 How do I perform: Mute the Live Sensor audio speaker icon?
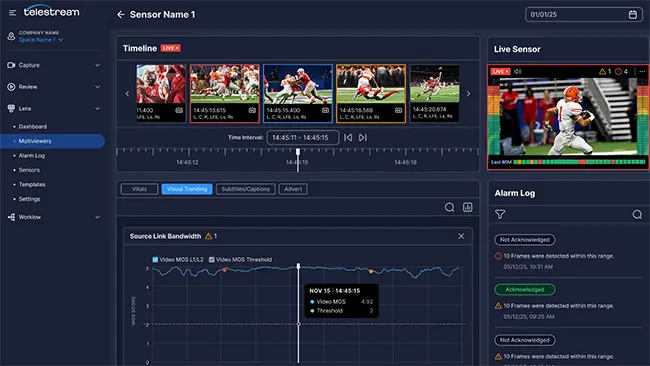tap(518, 72)
